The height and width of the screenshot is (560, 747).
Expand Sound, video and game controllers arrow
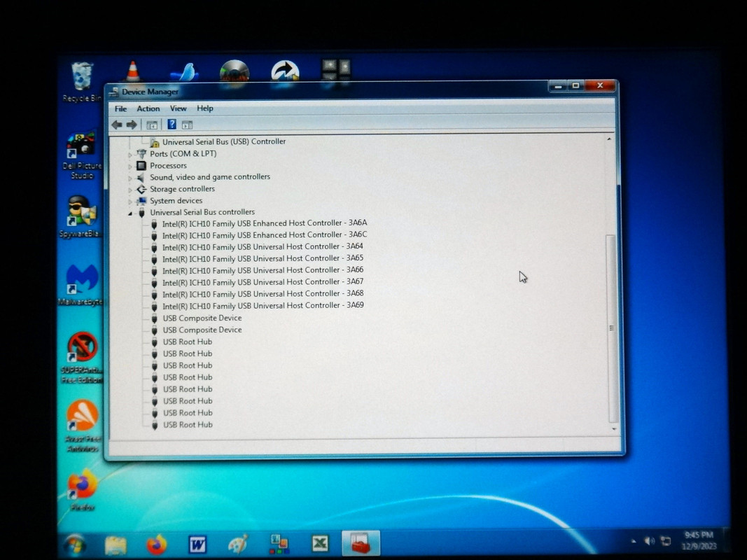[x=130, y=178]
